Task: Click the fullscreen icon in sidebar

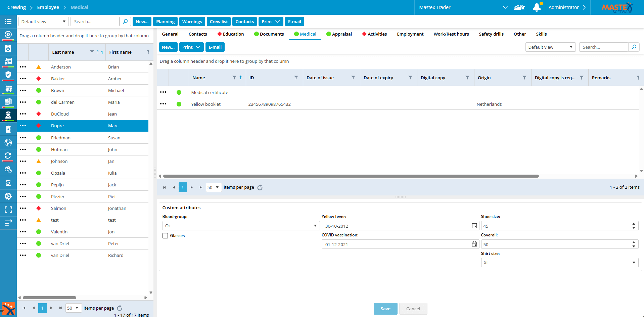Action: pos(8,210)
